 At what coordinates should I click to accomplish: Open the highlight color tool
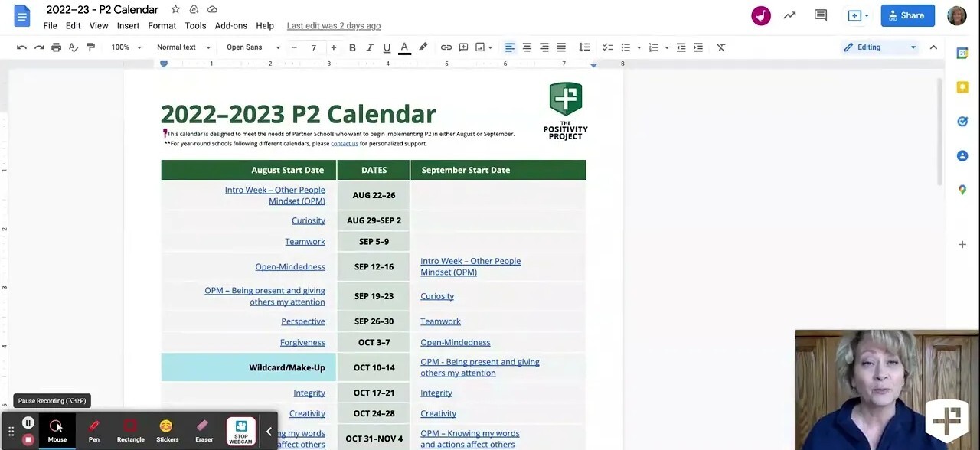tap(423, 47)
